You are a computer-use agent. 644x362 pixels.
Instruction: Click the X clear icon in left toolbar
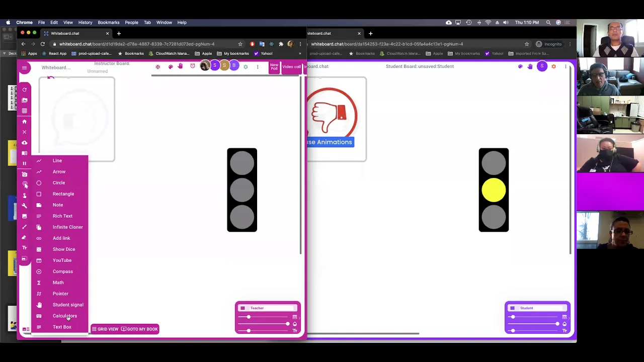[x=24, y=132]
